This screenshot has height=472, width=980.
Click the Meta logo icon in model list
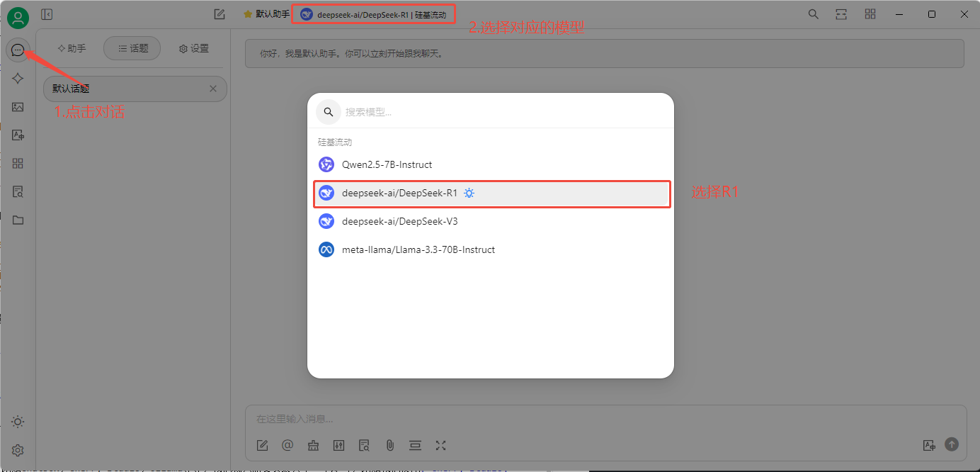[x=326, y=249]
